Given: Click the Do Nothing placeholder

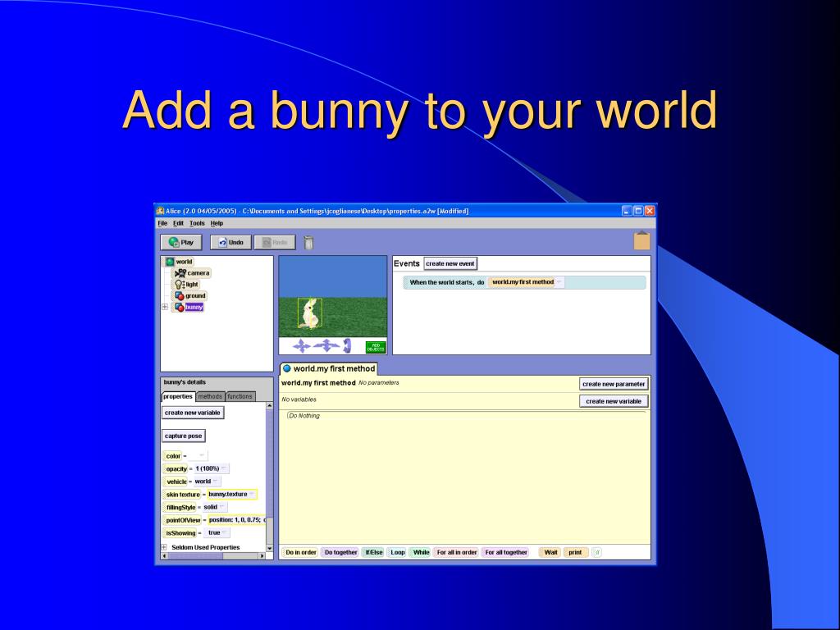Looking at the screenshot, I should point(304,416).
